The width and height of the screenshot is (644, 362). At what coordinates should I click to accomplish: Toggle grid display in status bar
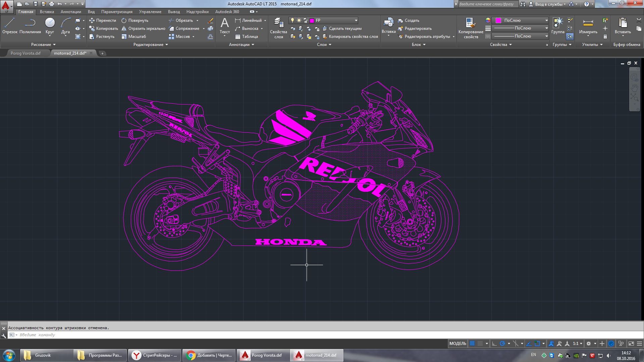472,344
